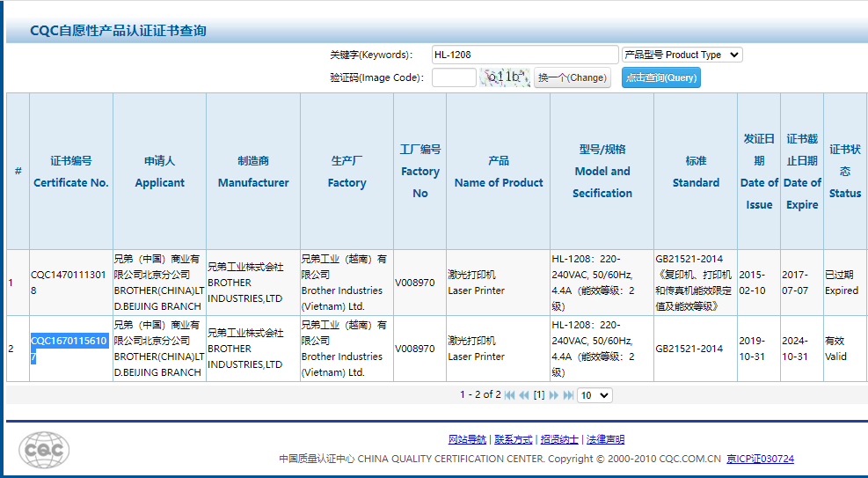Click row 1 standard cell with 复印机 text
This screenshot has height=478, width=868.
694,283
